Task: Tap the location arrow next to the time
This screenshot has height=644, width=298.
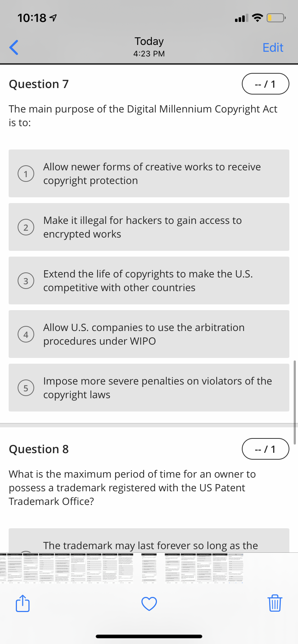Action: (x=53, y=17)
